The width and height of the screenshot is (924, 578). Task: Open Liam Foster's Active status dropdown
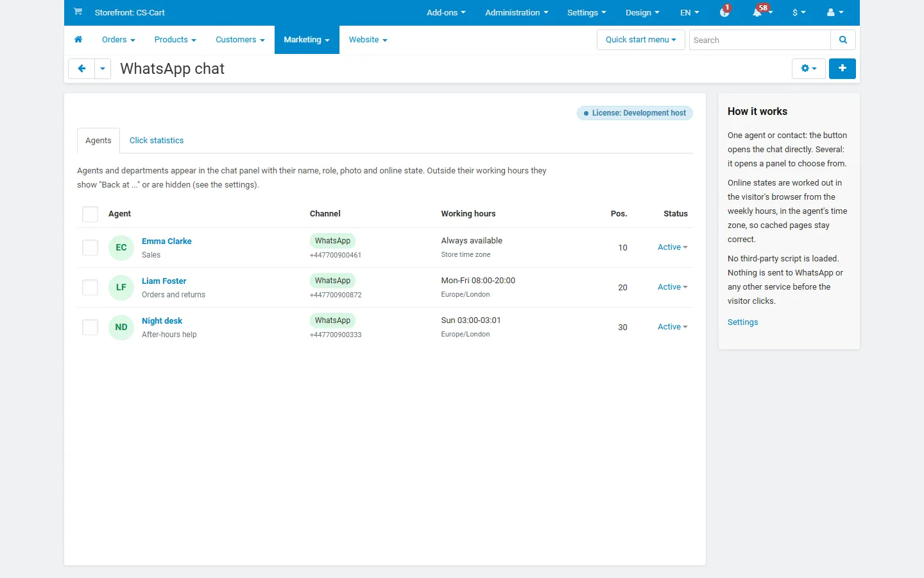coord(672,287)
